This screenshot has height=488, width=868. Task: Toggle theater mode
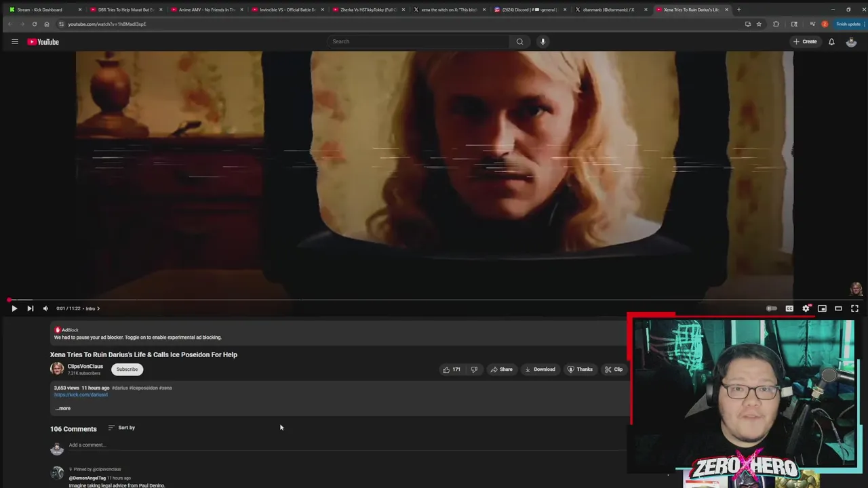(838, 308)
